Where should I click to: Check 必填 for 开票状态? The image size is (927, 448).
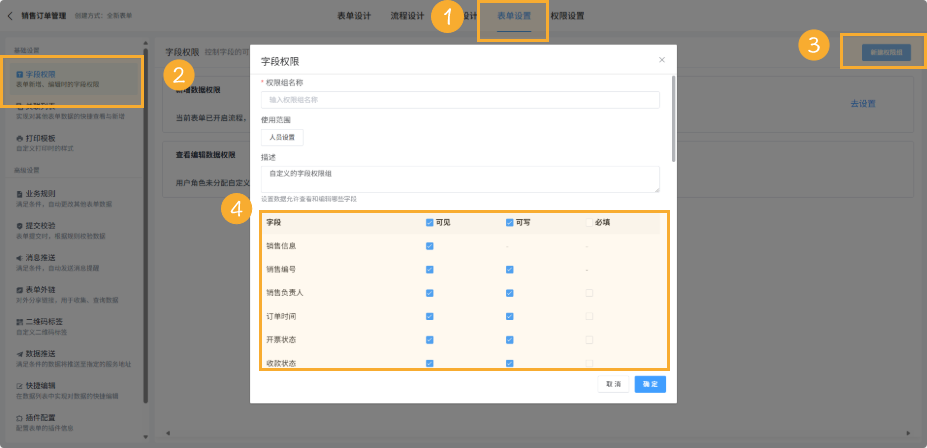(x=589, y=340)
